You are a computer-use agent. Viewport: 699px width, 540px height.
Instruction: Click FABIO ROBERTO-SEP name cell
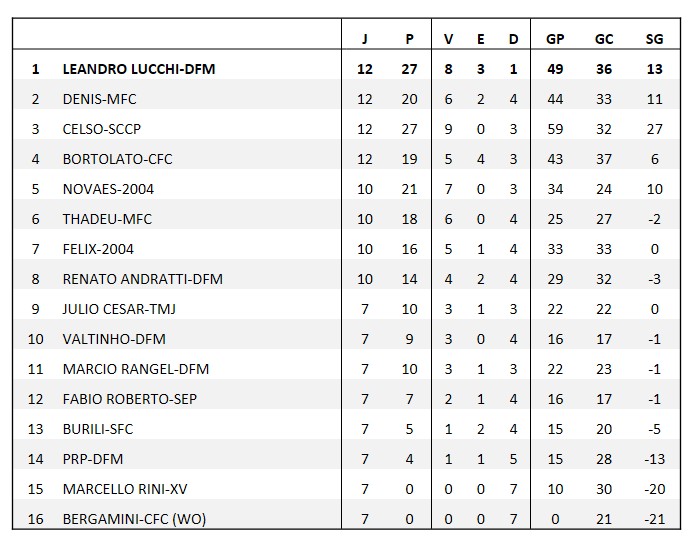pos(130,399)
